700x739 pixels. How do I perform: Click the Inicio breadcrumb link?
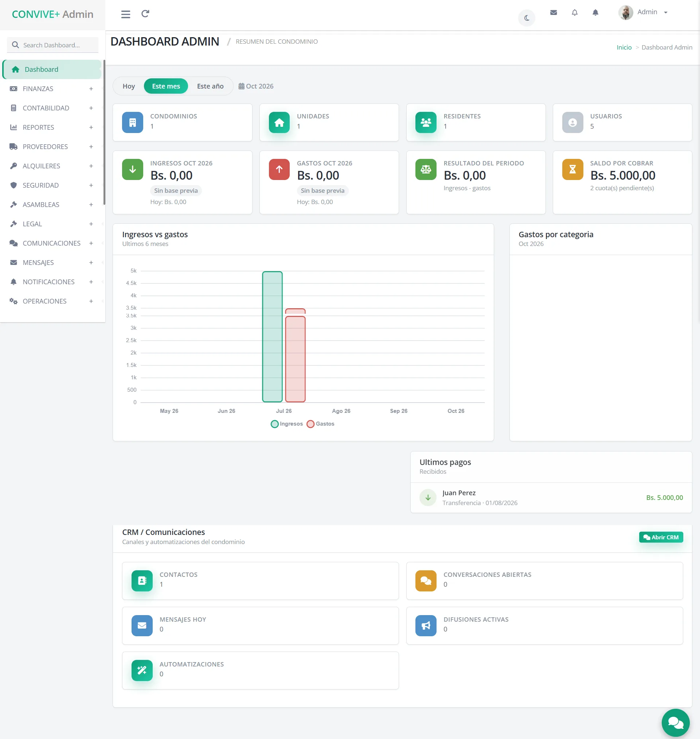pos(624,47)
